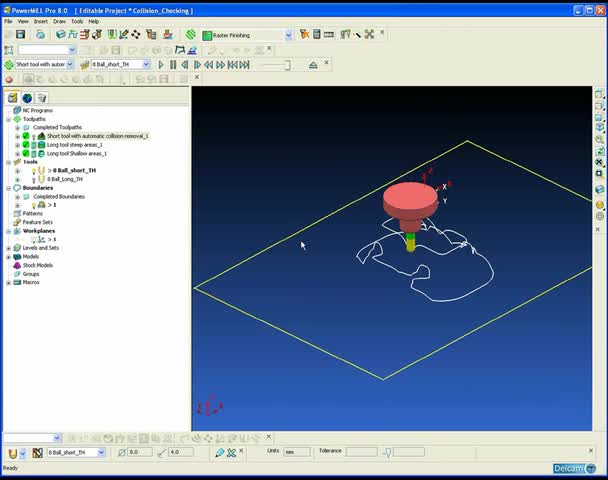Select 'Long tool Shallow areas_1' toolpath
608x480 pixels.
[x=76, y=154]
